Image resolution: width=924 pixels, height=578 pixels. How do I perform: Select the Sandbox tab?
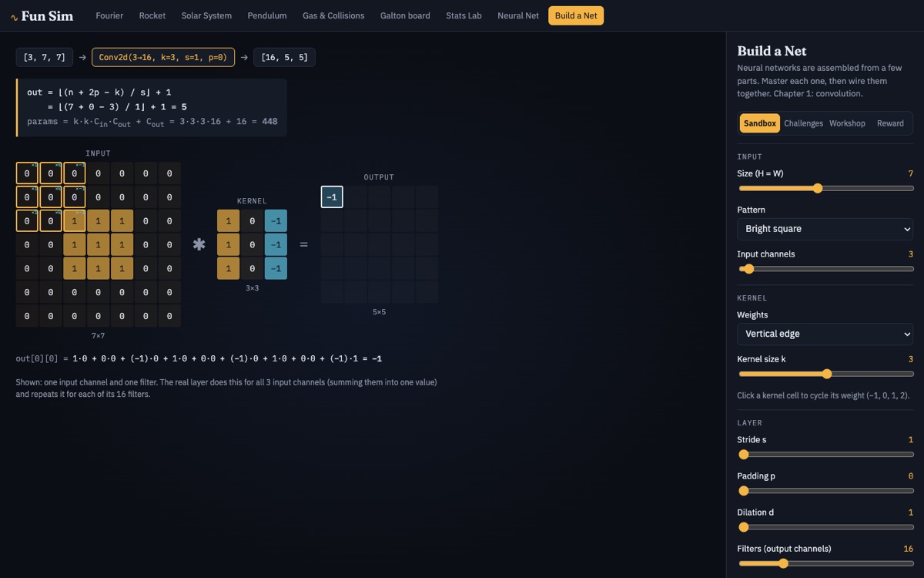[759, 123]
